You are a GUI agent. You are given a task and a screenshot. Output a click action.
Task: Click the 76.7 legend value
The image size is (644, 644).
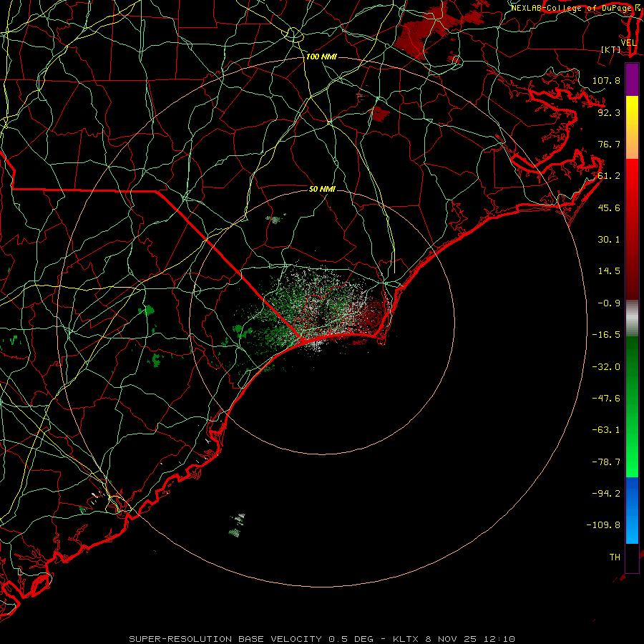point(609,144)
